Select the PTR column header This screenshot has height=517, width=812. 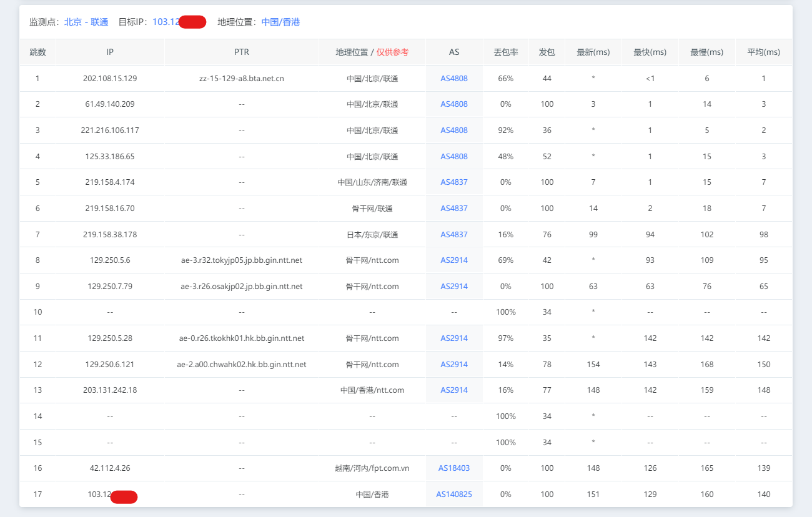(242, 52)
